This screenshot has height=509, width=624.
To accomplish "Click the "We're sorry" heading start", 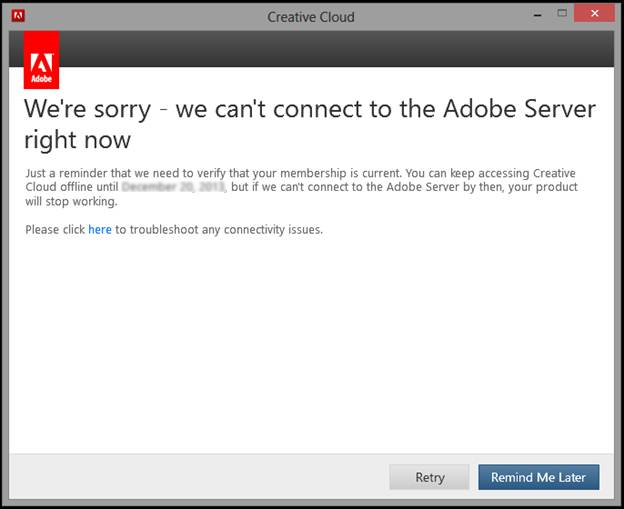I will click(x=84, y=109).
